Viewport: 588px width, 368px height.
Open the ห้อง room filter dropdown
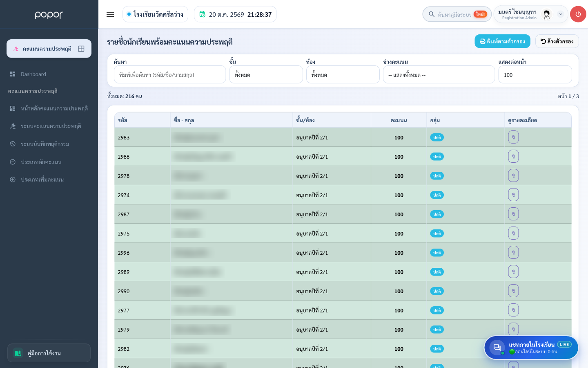(x=343, y=75)
